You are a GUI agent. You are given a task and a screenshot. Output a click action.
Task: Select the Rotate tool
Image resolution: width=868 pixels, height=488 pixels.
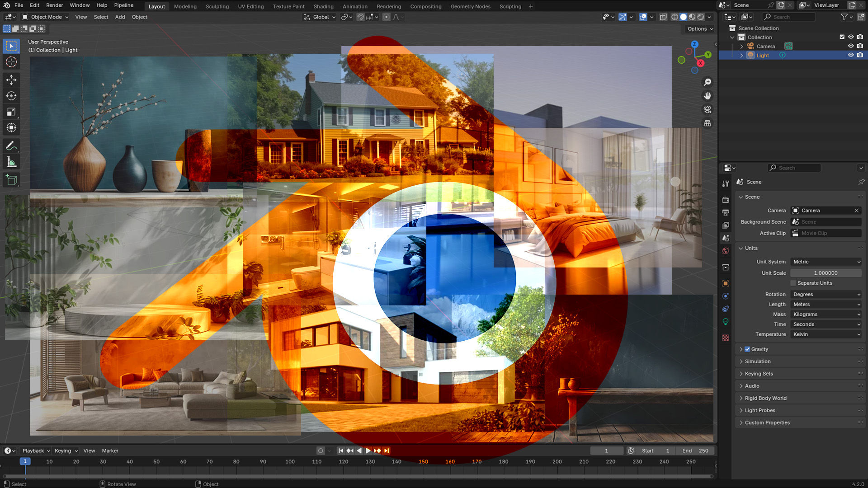[x=11, y=96]
